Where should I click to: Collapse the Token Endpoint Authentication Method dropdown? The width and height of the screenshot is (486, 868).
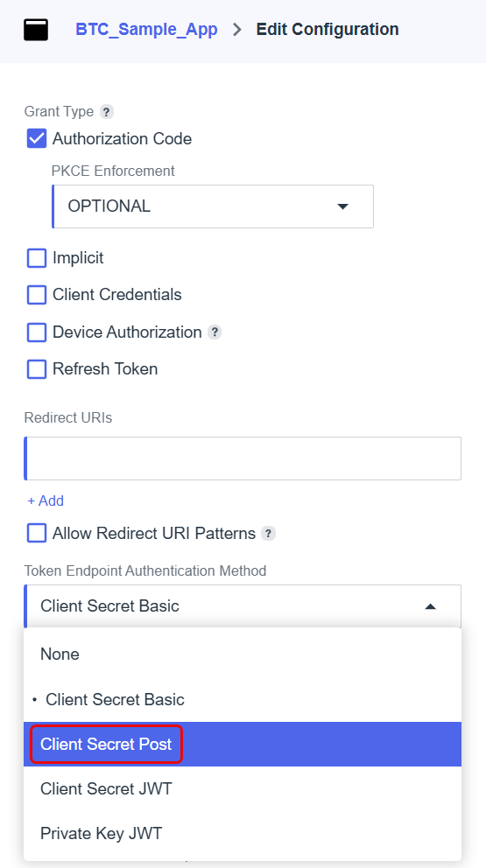pos(243,606)
